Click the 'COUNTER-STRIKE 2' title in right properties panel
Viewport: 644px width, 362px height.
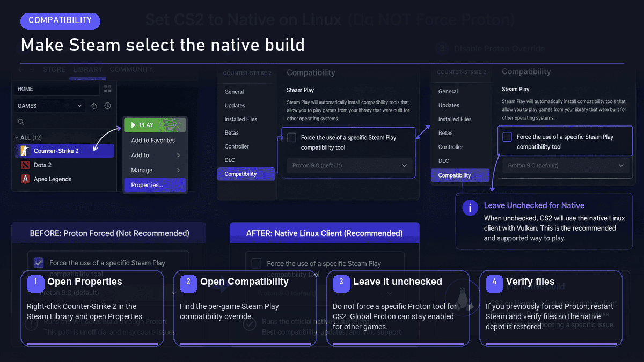pyautogui.click(x=462, y=72)
